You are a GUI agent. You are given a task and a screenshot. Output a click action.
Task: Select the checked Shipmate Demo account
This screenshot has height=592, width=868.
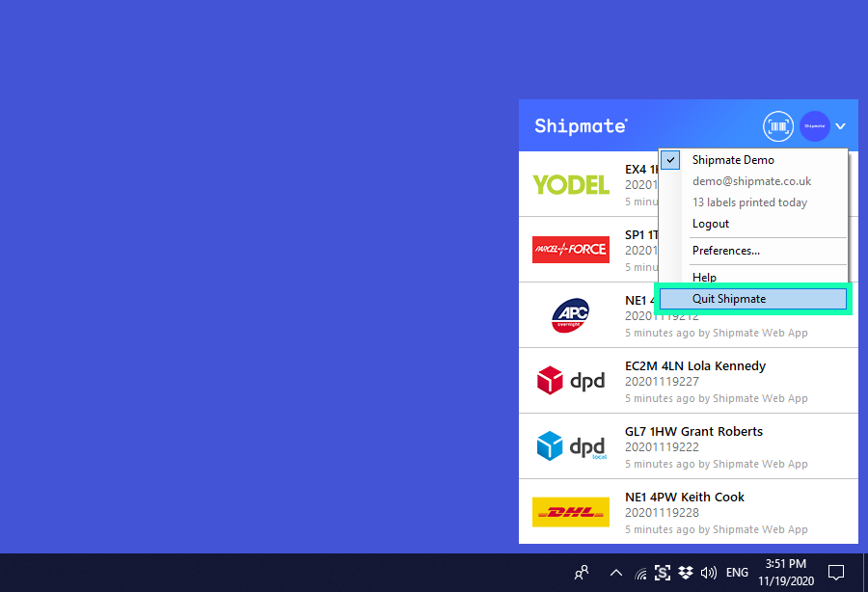click(x=753, y=160)
